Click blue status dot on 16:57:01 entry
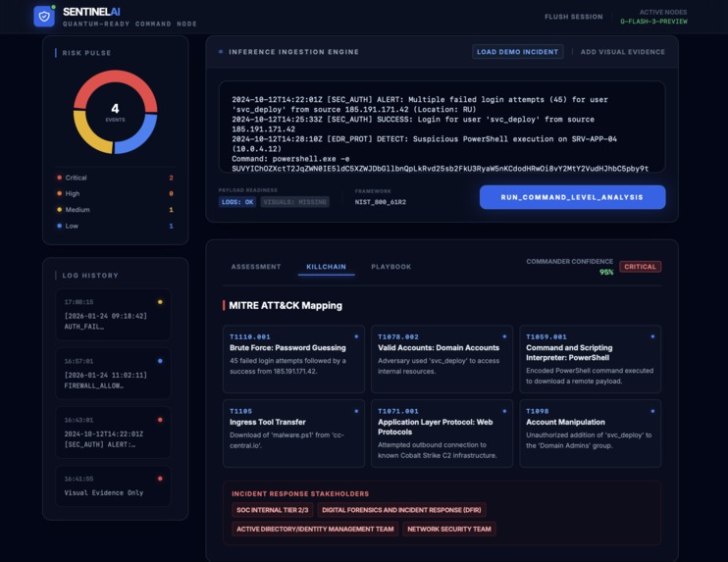The width and height of the screenshot is (728, 562). 160,361
